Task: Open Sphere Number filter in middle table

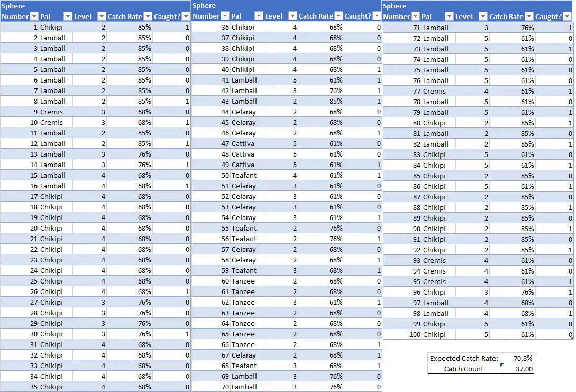Action: pos(225,16)
